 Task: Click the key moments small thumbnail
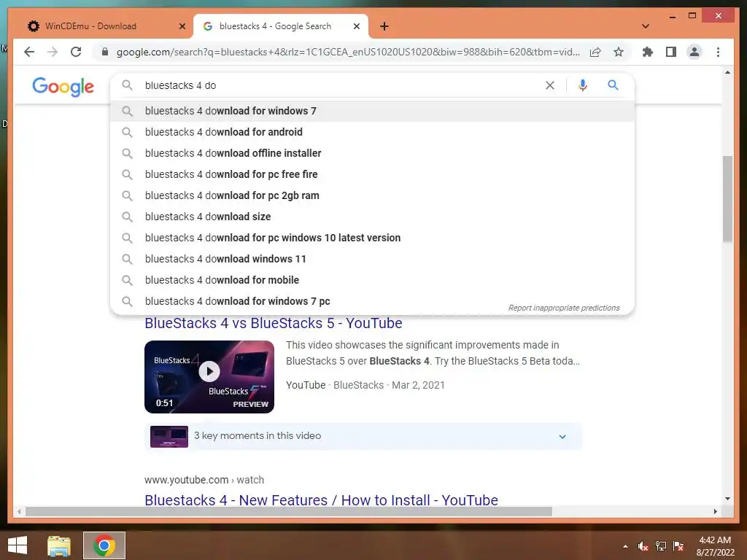coord(169,436)
